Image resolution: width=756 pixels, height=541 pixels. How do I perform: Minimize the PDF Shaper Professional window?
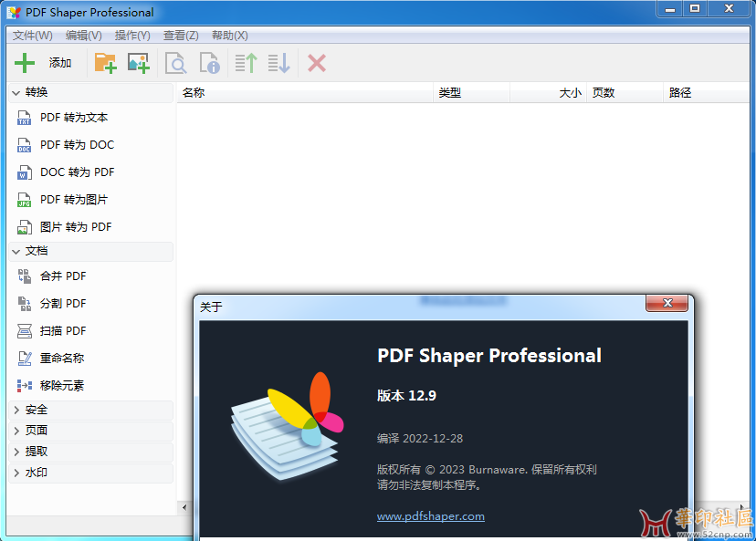click(x=670, y=9)
